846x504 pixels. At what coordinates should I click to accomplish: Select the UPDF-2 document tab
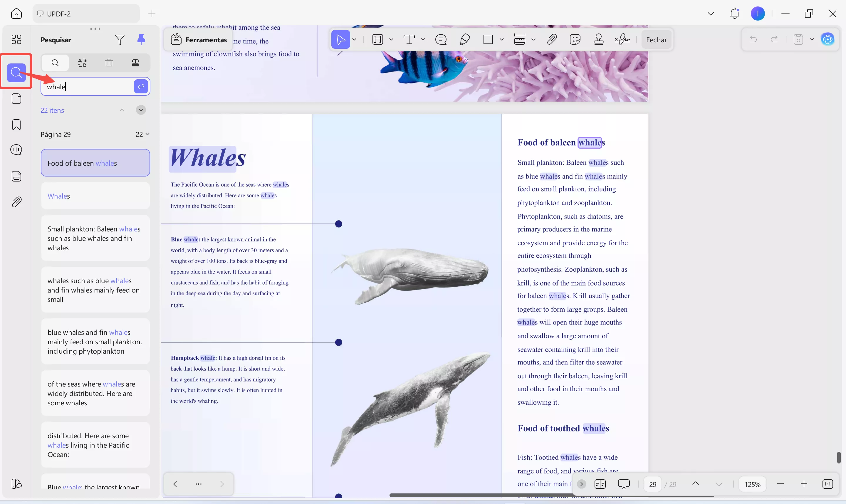click(86, 14)
